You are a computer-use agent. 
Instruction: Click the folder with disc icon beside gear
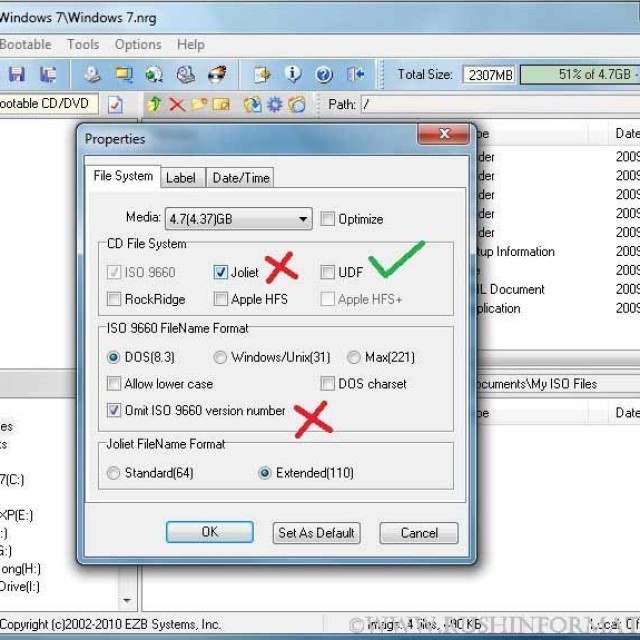click(x=297, y=104)
